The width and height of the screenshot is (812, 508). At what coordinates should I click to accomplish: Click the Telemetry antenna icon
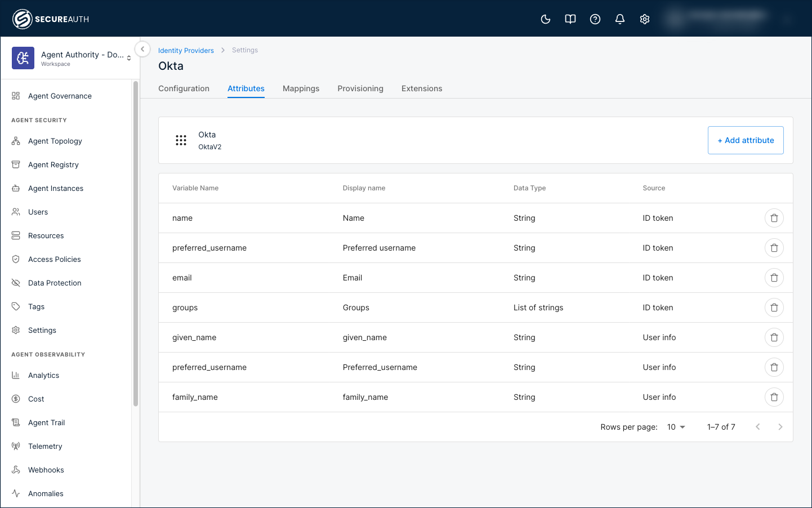click(16, 447)
